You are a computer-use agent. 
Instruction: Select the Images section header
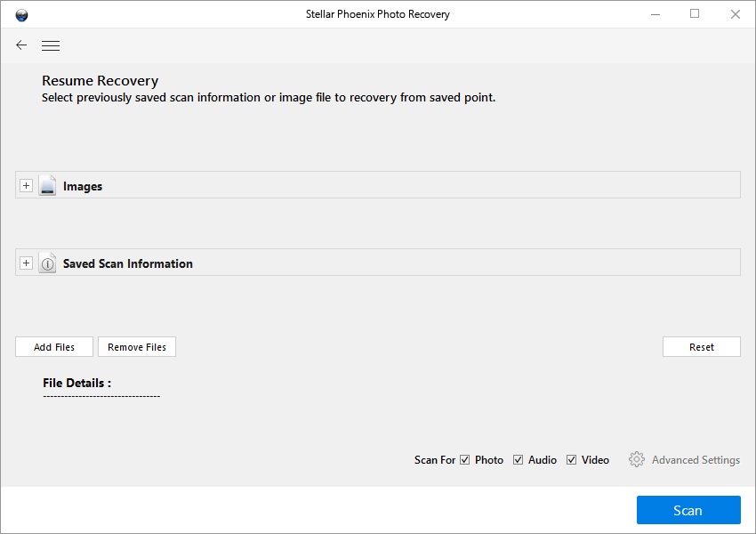point(82,185)
